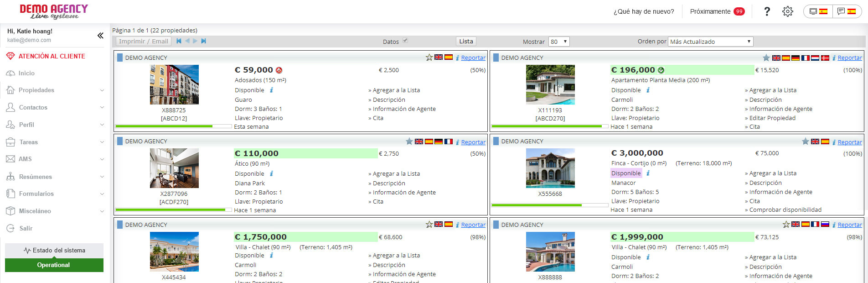Open the photo thumbnail of listing X2877096

174,168
